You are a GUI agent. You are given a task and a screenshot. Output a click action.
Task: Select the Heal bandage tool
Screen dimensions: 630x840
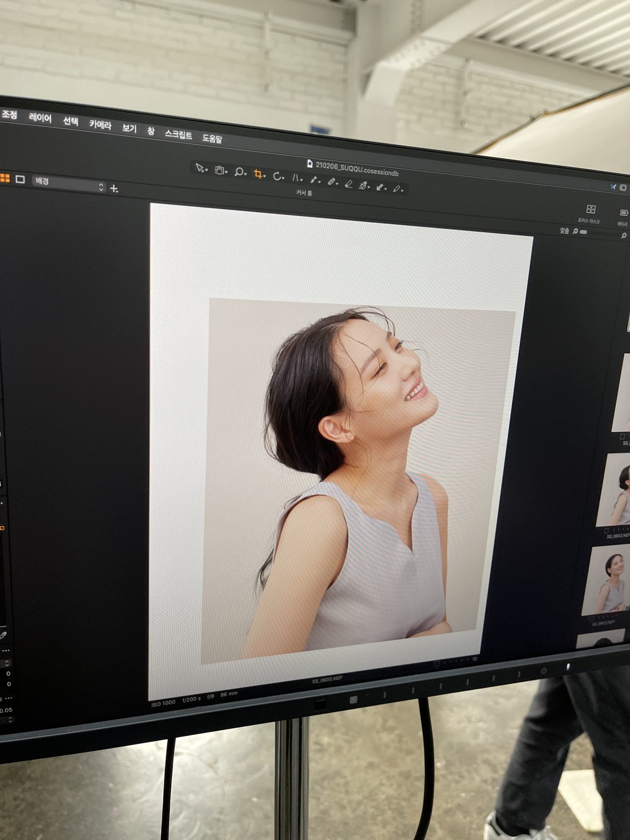[x=331, y=182]
